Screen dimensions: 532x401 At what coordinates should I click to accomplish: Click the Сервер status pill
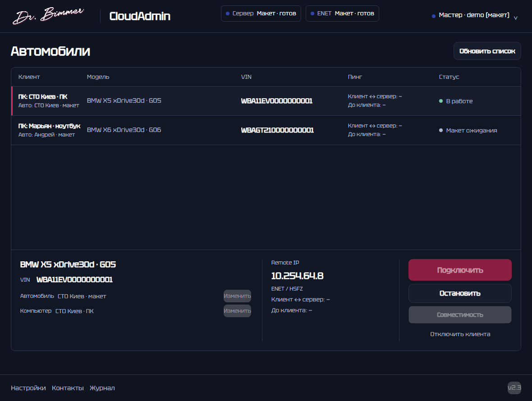pos(261,14)
